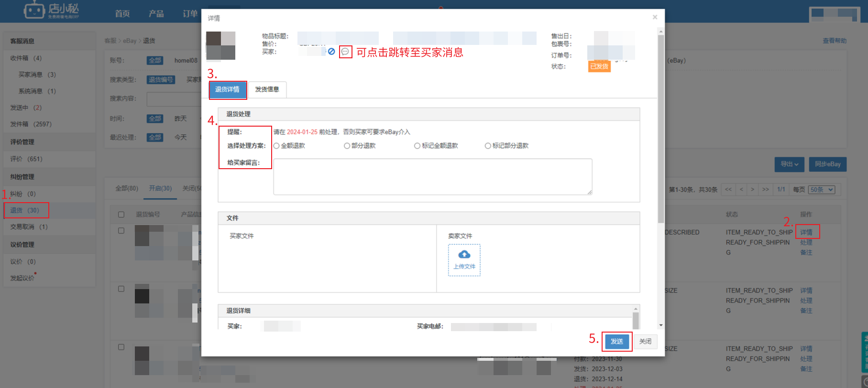The image size is (868, 388).
Task: Open the 每页 50条 page-size dropdown
Action: click(x=822, y=190)
